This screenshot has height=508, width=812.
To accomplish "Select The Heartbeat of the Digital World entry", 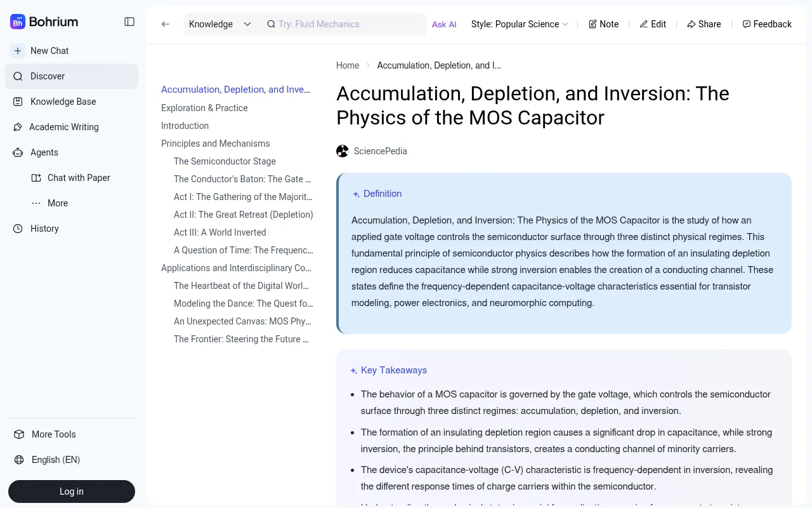I will coord(242,286).
